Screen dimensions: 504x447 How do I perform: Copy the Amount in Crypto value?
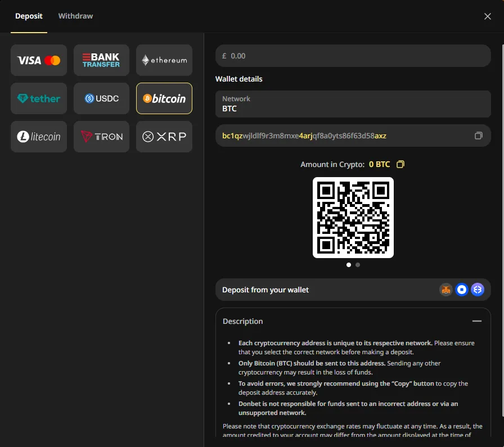pos(400,164)
